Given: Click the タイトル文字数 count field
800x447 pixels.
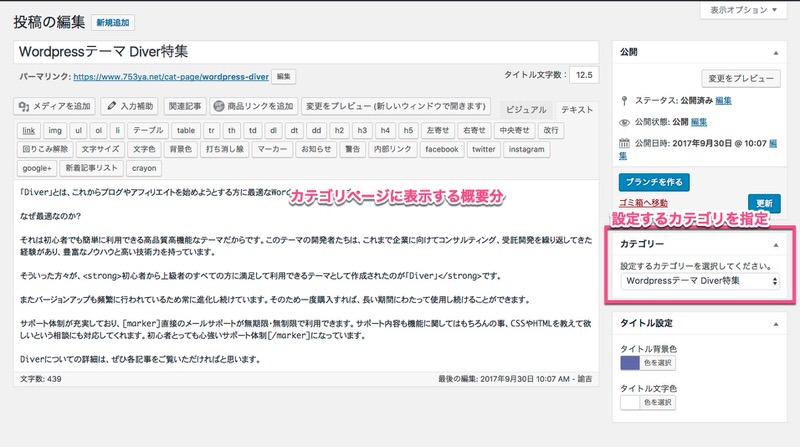Looking at the screenshot, I should coord(584,75).
